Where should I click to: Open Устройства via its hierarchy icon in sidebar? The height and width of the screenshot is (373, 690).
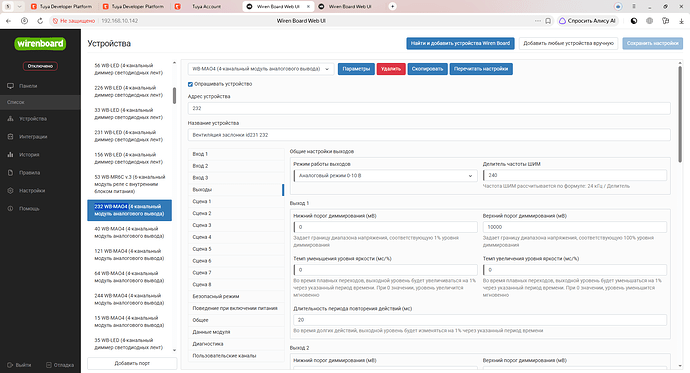click(x=11, y=119)
